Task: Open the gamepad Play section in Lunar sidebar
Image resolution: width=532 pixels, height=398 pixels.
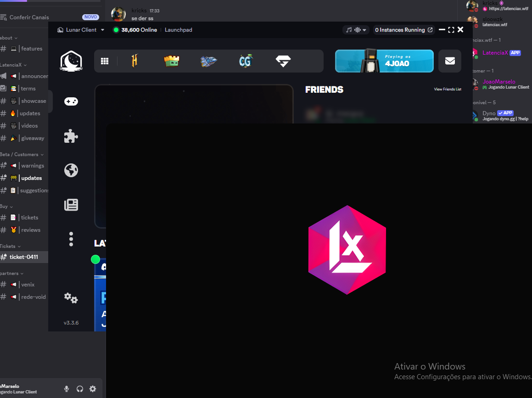Action: click(x=71, y=101)
